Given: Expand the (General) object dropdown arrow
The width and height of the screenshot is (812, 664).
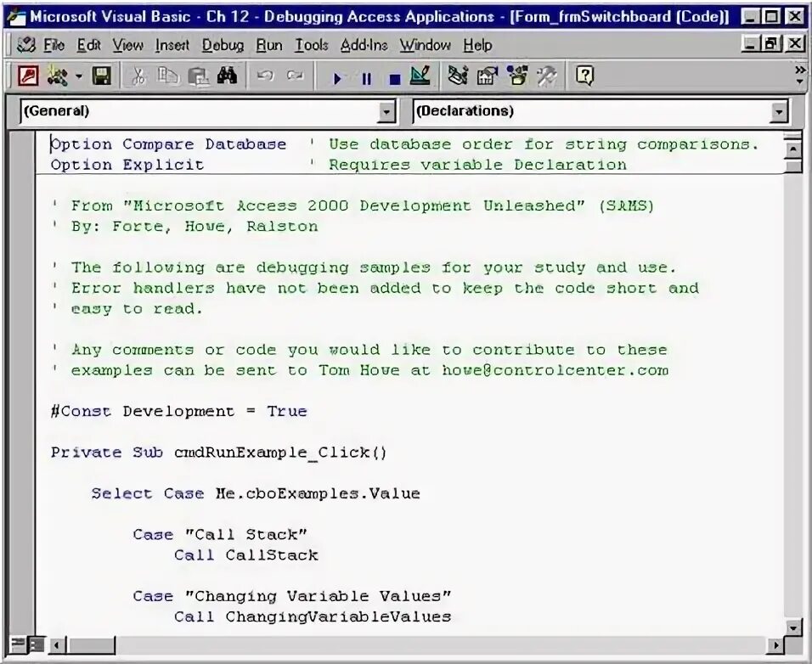Looking at the screenshot, I should click(x=386, y=112).
